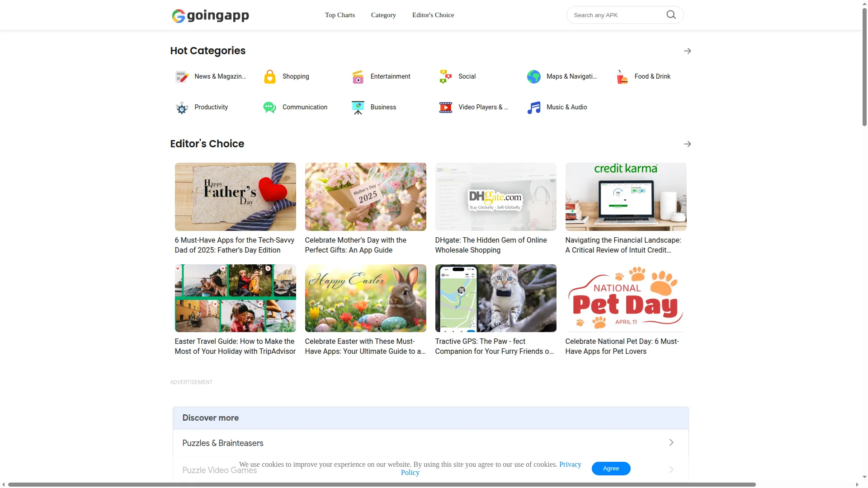Open the Maps & Navigation globe icon
The height and width of the screenshot is (488, 868).
pos(534,77)
